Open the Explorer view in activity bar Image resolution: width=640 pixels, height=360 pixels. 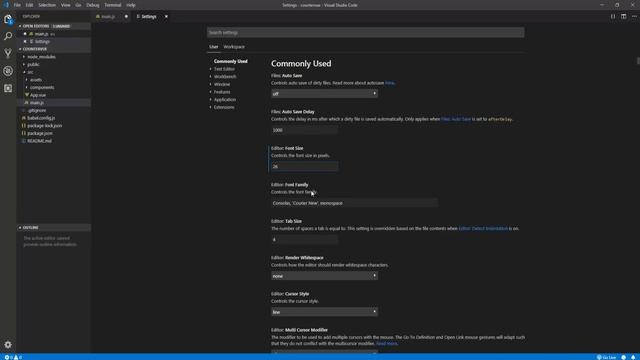[x=8, y=19]
